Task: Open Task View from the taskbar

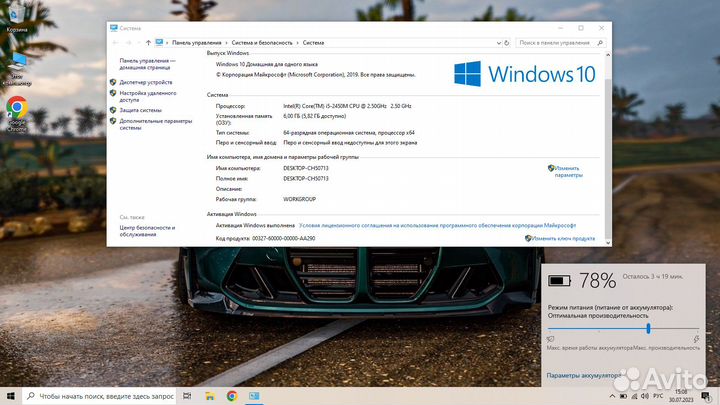Action: [187, 396]
